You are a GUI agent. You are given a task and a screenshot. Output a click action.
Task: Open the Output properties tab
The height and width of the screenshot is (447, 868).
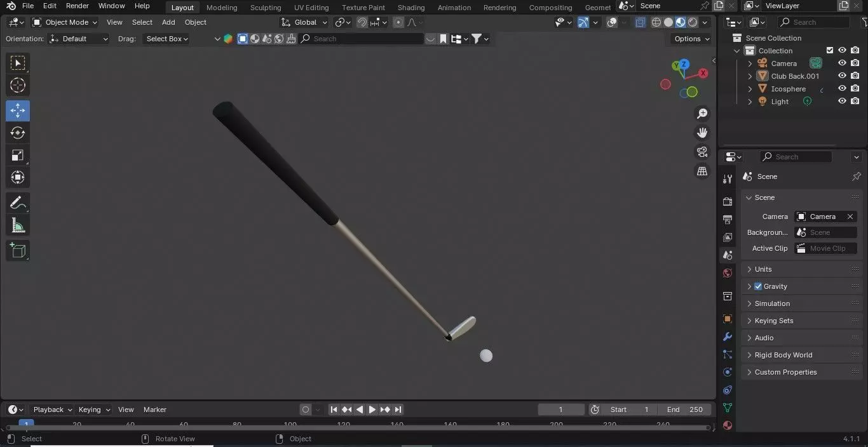click(728, 219)
